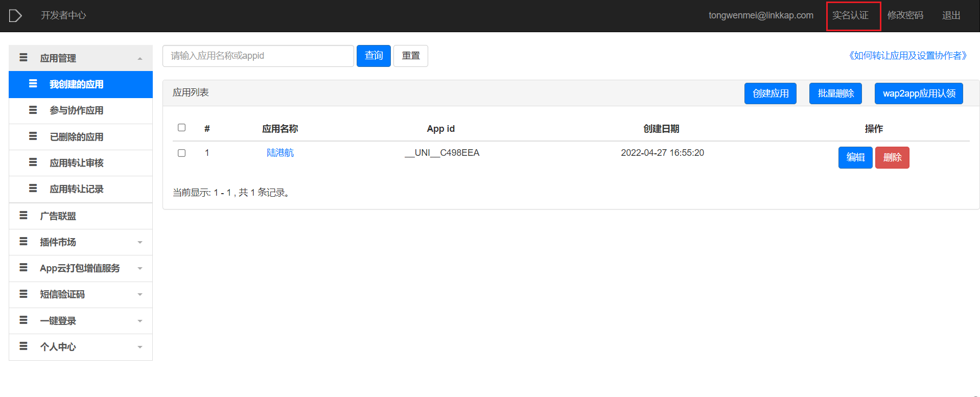Click 开发者中心 title link

pyautogui.click(x=63, y=15)
